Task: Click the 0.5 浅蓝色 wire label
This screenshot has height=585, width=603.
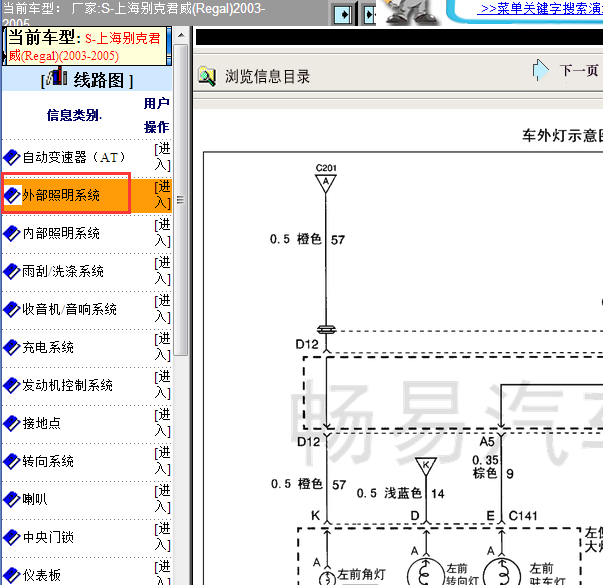Action: click(389, 493)
